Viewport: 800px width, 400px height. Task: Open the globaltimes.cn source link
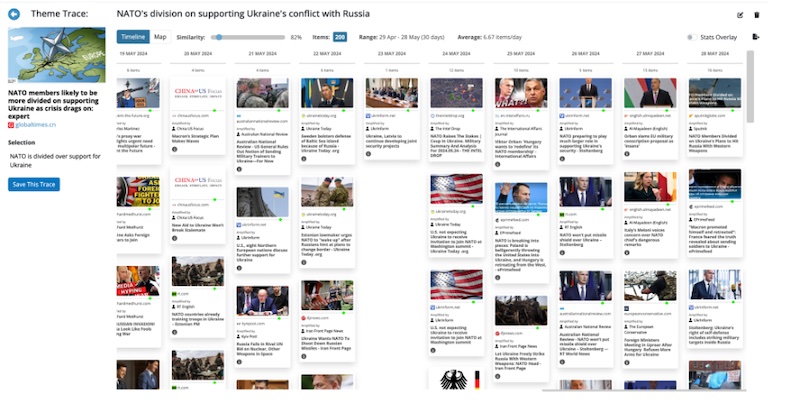pyautogui.click(x=36, y=124)
